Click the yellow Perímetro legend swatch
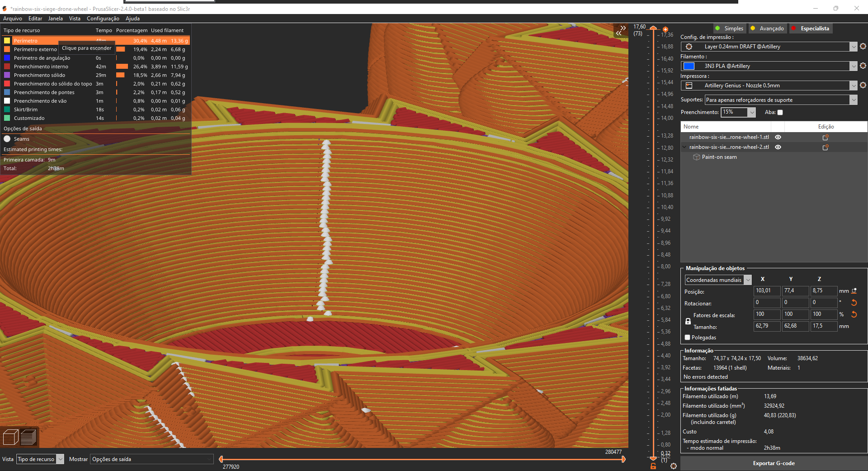The width and height of the screenshot is (868, 471). [7, 41]
